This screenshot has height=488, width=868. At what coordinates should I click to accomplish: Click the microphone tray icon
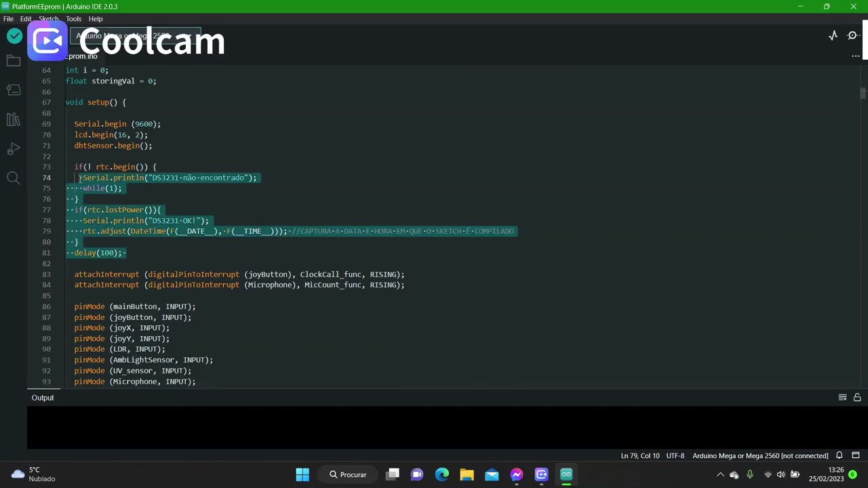point(750,474)
